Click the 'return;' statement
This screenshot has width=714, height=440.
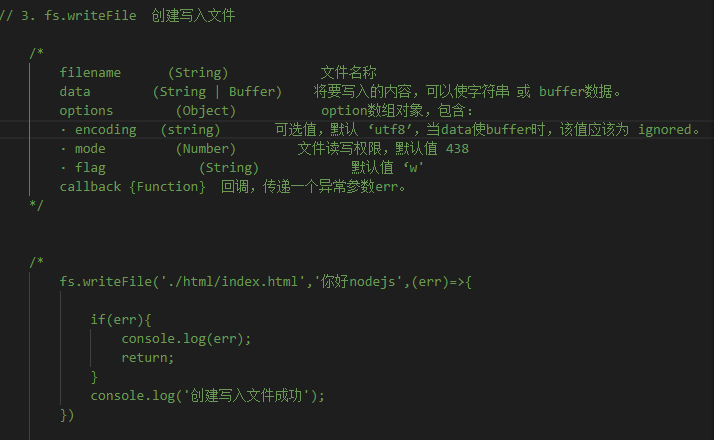(148, 357)
